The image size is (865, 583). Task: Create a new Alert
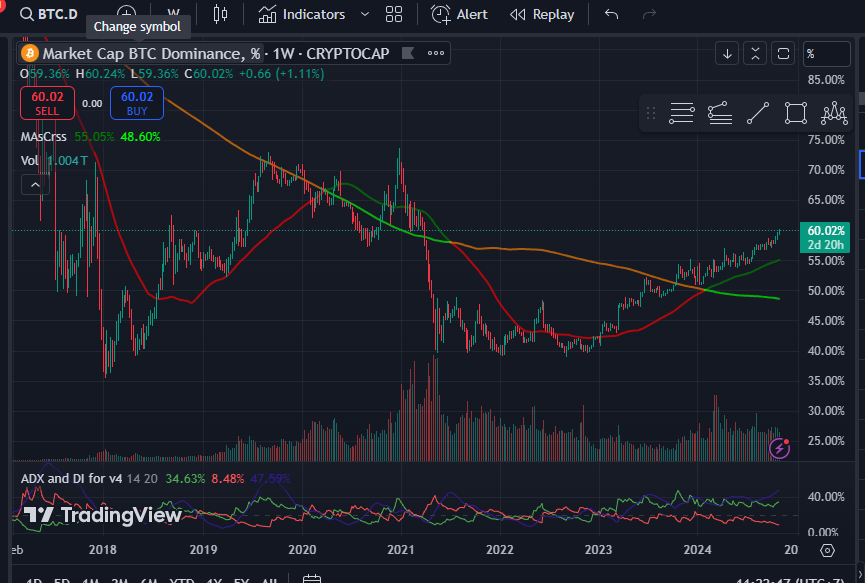click(460, 14)
